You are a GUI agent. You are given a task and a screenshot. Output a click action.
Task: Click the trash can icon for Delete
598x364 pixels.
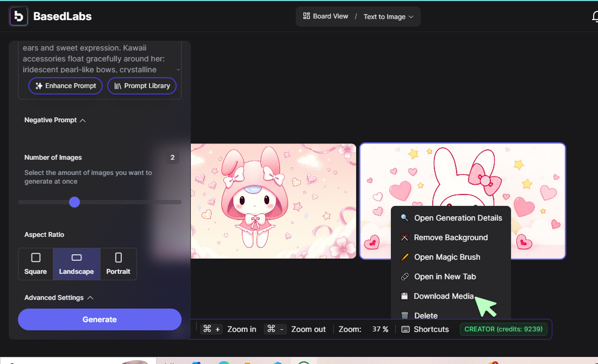404,315
